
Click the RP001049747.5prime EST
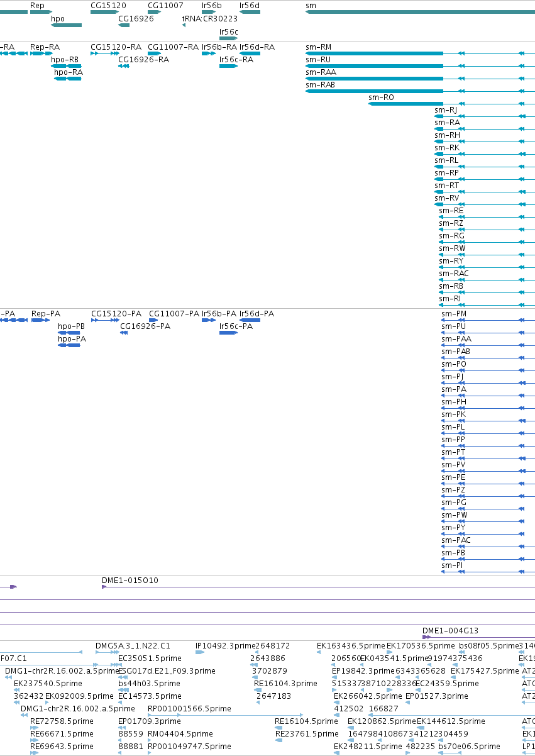tap(151, 753)
